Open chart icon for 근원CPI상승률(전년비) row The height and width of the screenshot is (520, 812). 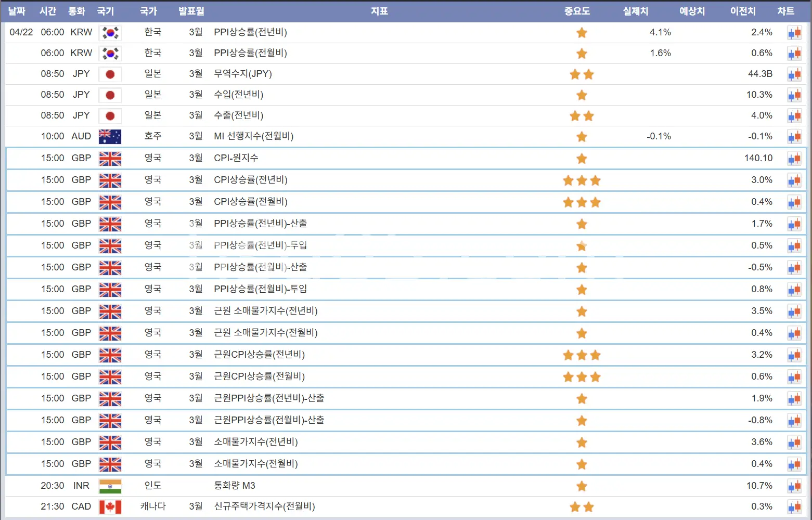[x=794, y=355]
